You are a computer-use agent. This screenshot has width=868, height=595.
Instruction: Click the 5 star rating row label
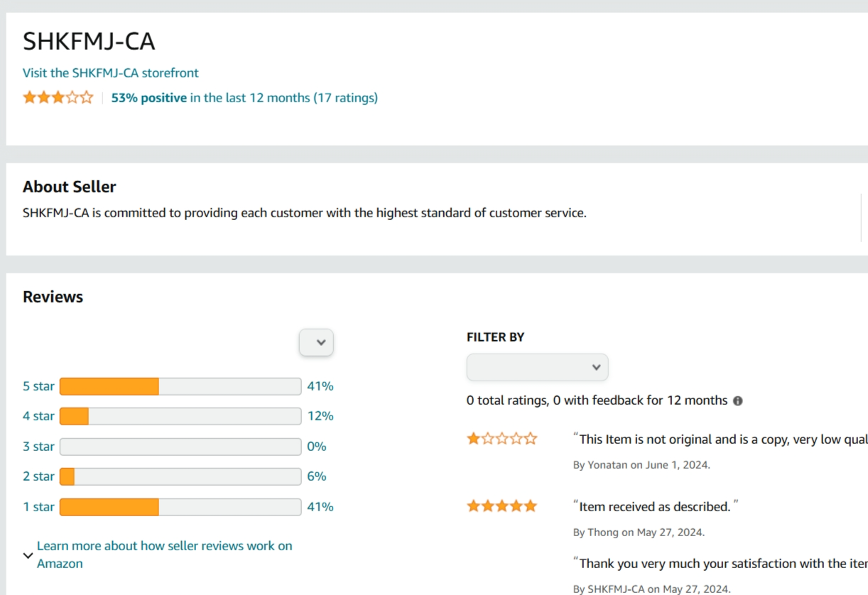(x=38, y=386)
